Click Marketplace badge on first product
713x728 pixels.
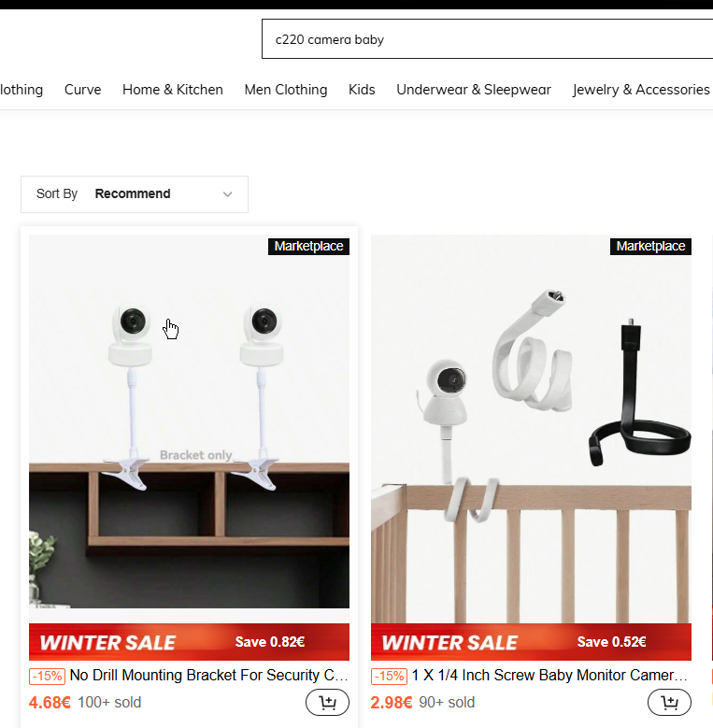308,246
